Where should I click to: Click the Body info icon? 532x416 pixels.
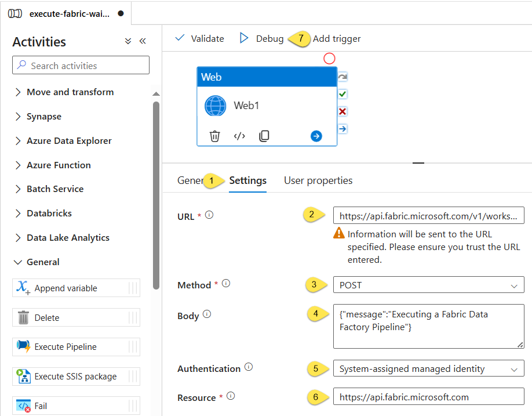[x=207, y=314]
